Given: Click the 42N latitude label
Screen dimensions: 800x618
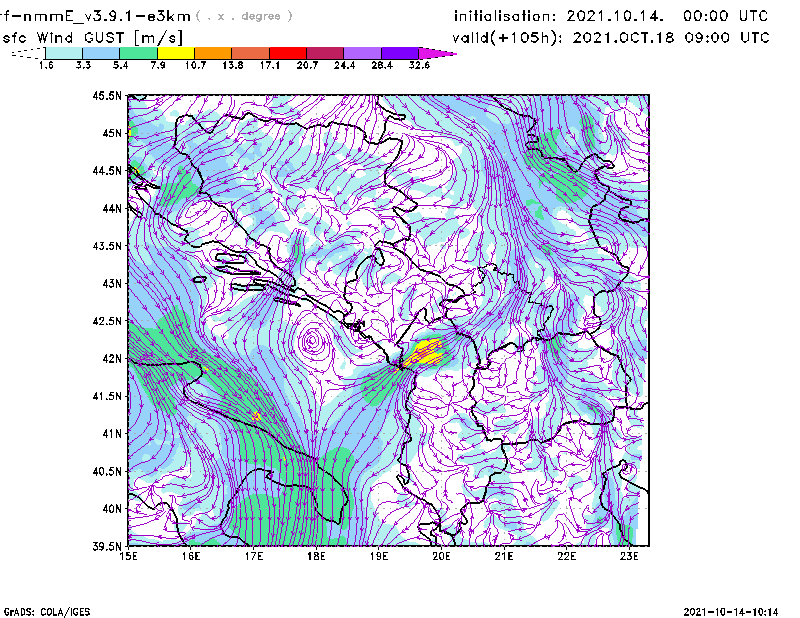Looking at the screenshot, I should point(112,359).
